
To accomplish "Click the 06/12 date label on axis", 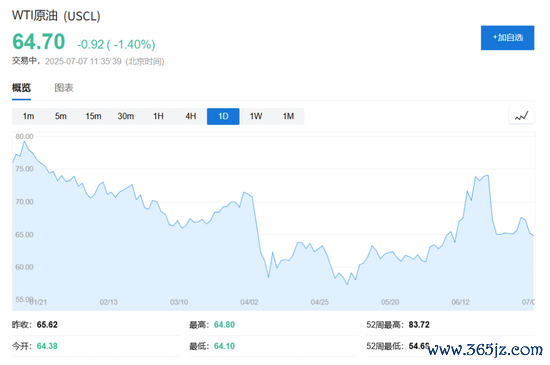I will pos(460,302).
